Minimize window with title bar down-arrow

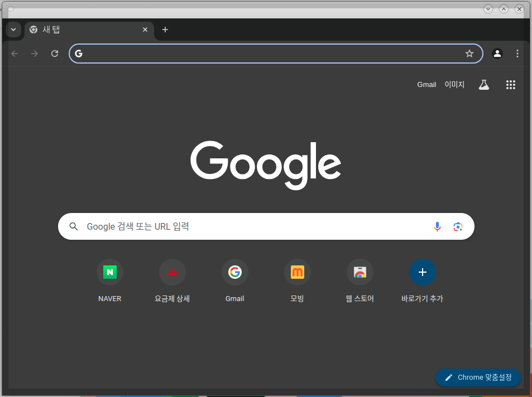pos(488,9)
